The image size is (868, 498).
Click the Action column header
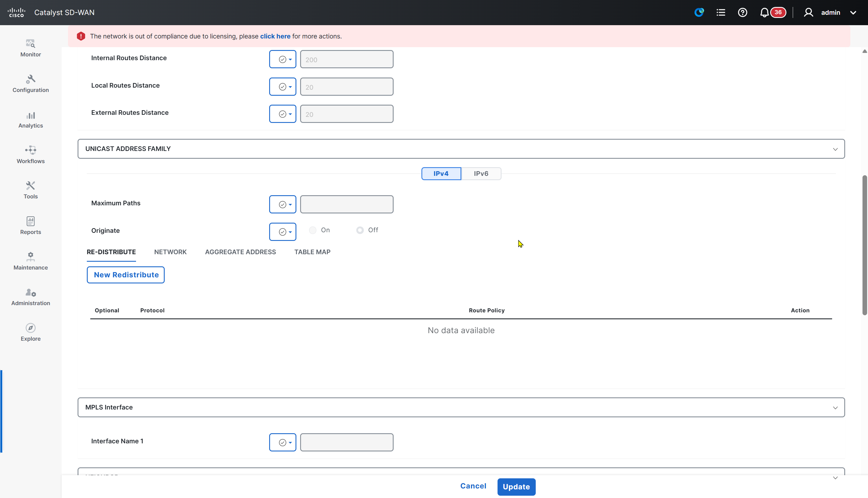point(800,311)
